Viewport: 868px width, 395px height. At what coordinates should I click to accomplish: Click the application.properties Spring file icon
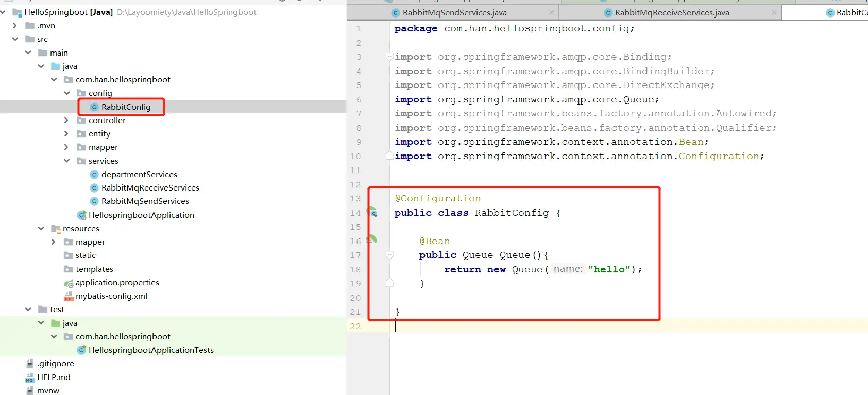[x=69, y=283]
